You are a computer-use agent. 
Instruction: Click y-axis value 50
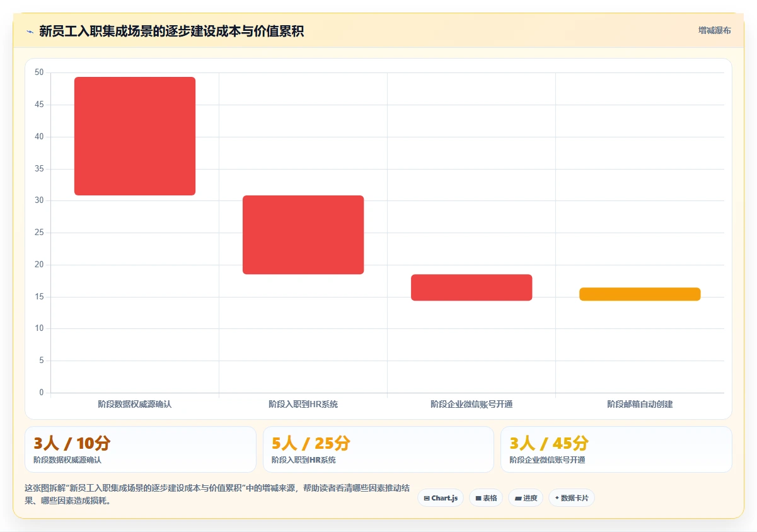click(39, 72)
